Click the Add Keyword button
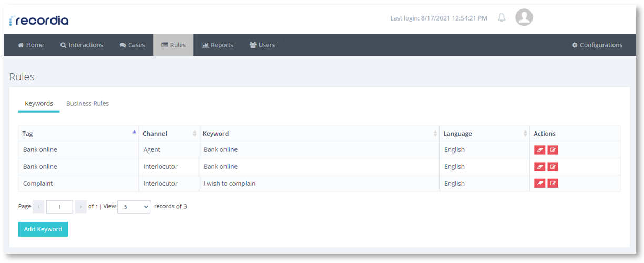The height and width of the screenshot is (263, 644). [x=43, y=229]
